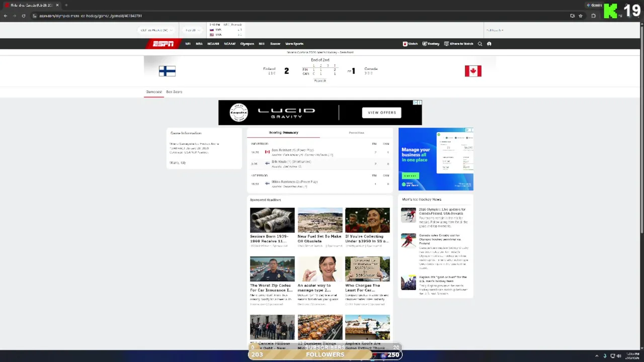This screenshot has height=362, width=644.
Task: Switch to the Penalties tab
Action: coord(356,133)
